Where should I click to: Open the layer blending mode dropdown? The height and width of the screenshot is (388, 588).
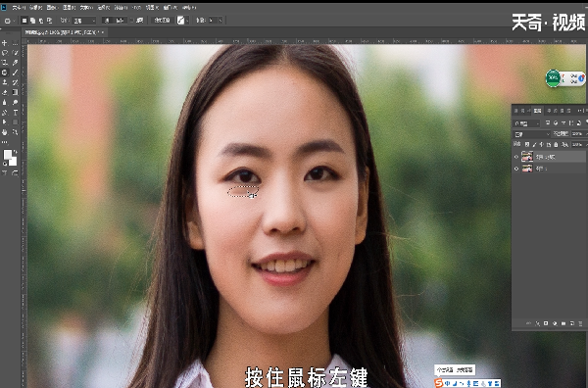(531, 134)
